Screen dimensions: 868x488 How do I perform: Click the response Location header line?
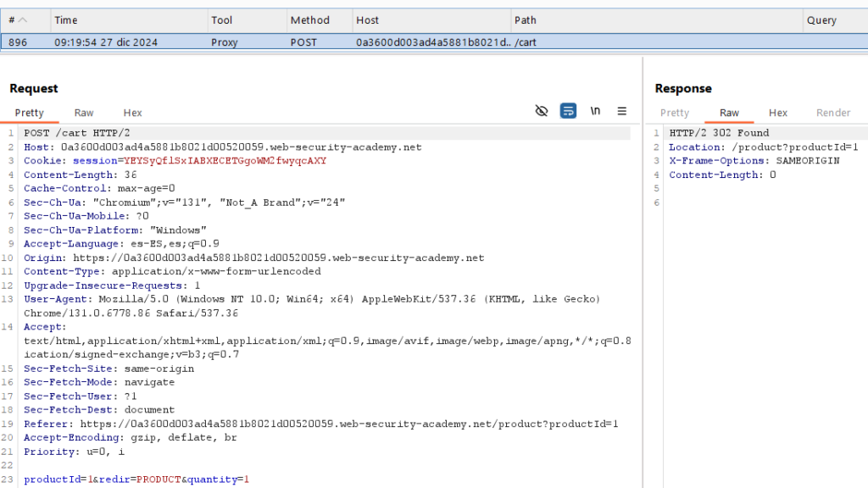(x=764, y=147)
